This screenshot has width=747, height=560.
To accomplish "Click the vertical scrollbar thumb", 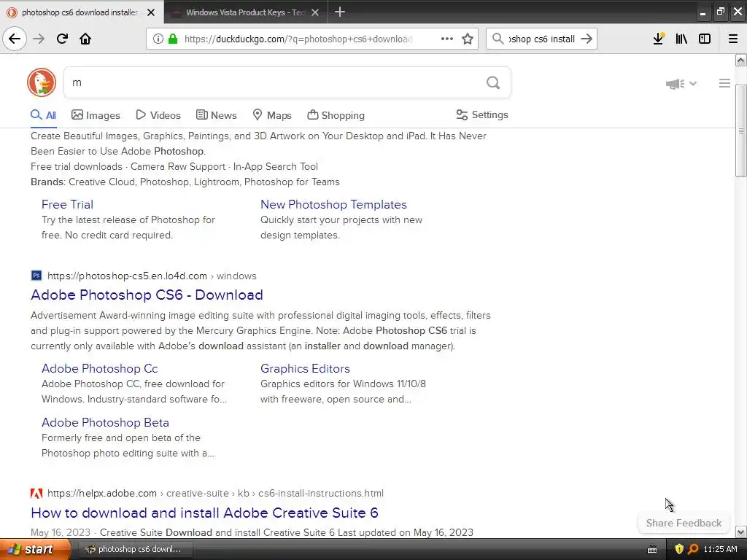I will [741, 131].
